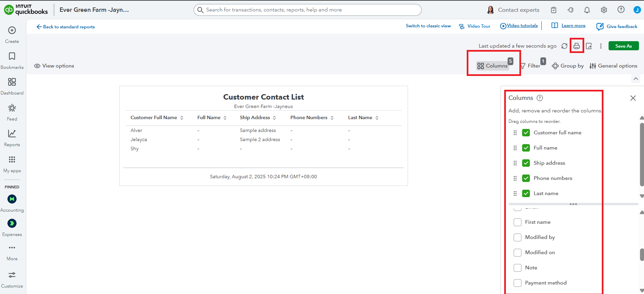Open the more actions kebab menu

point(600,46)
